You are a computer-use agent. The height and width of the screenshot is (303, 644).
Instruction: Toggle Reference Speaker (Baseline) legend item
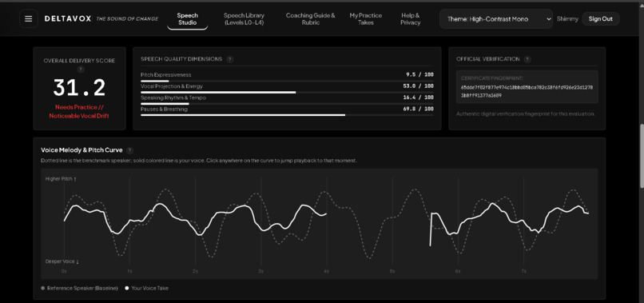[x=79, y=288]
